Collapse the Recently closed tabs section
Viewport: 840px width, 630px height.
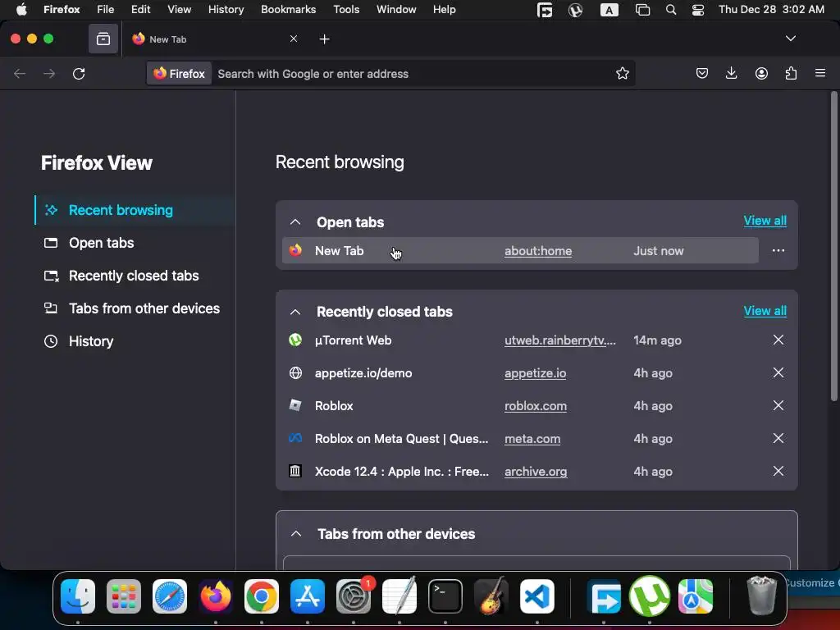pyautogui.click(x=295, y=312)
